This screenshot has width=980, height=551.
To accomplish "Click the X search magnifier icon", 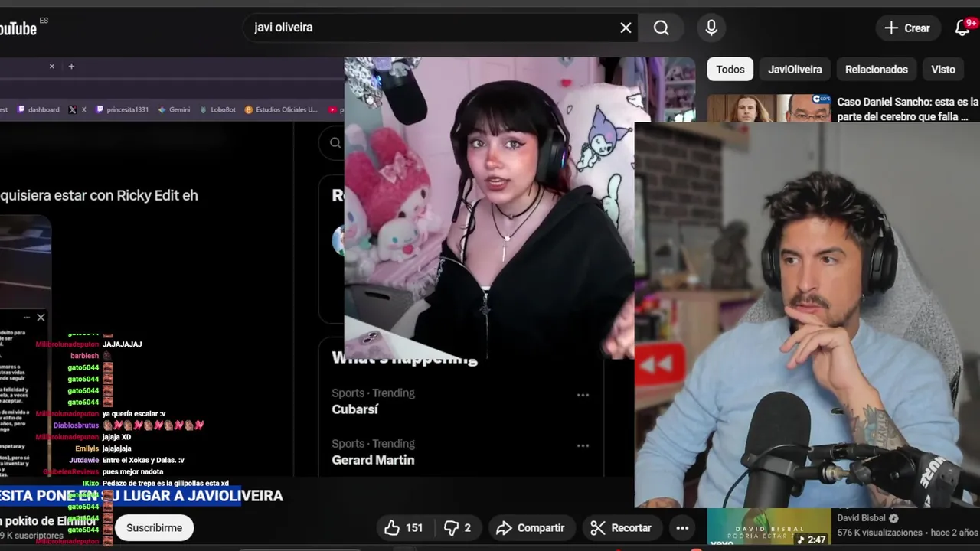I will 335,142.
